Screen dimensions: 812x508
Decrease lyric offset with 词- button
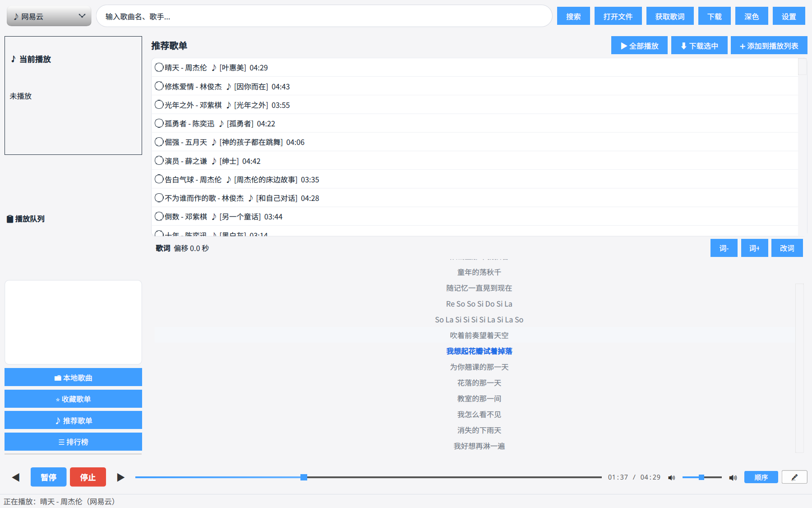click(724, 248)
